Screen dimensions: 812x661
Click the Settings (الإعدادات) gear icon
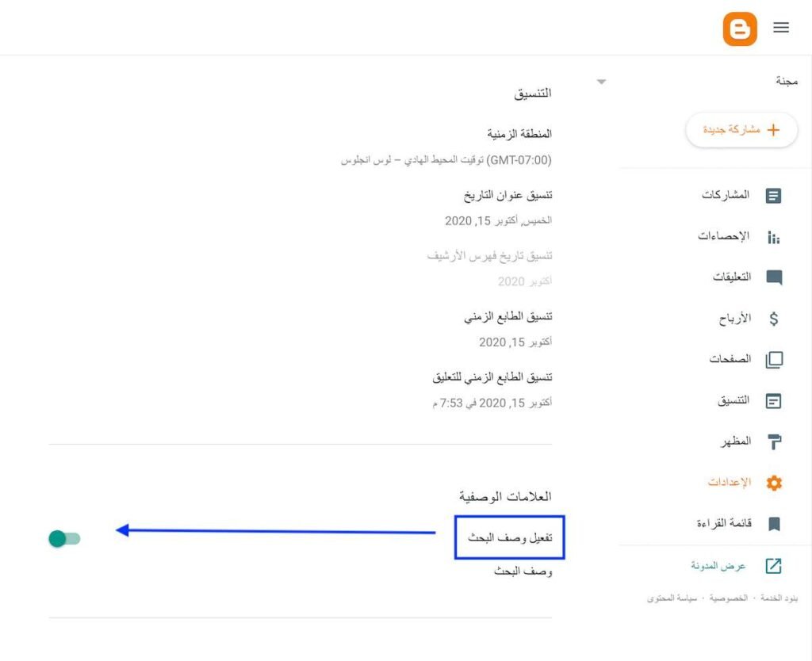(x=774, y=483)
